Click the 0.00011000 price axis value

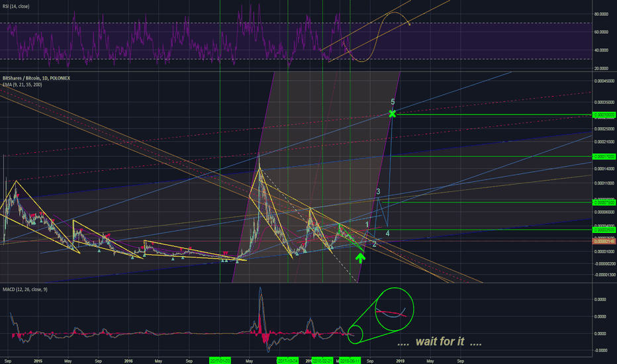[604, 183]
